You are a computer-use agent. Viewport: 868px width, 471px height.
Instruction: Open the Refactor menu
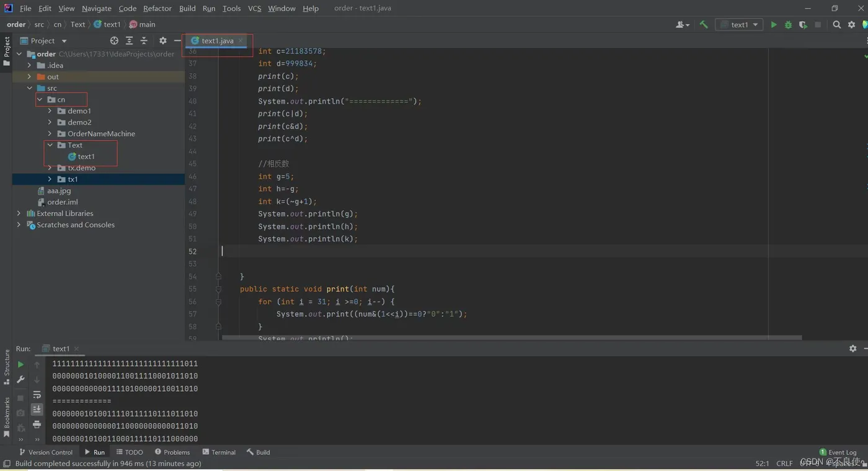(x=157, y=8)
